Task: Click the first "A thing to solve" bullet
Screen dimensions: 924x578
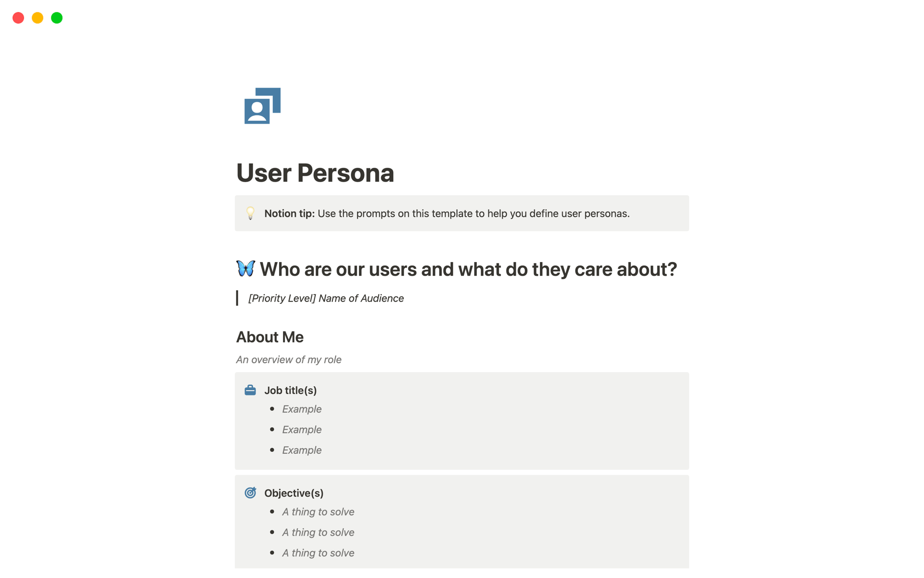Action: pos(318,512)
